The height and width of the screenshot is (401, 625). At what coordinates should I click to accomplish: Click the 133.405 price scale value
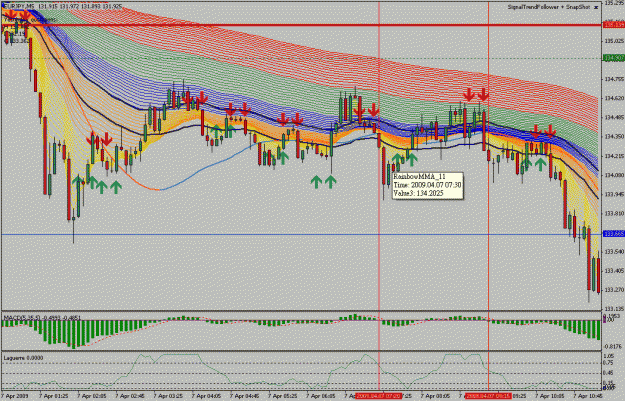pos(614,271)
